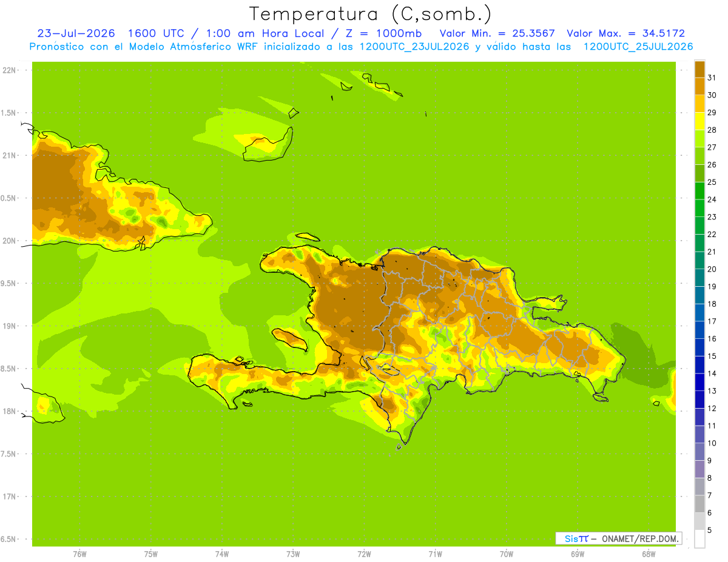
Task: Click the purple legend swatch between 8 and 9
Action: click(x=699, y=469)
